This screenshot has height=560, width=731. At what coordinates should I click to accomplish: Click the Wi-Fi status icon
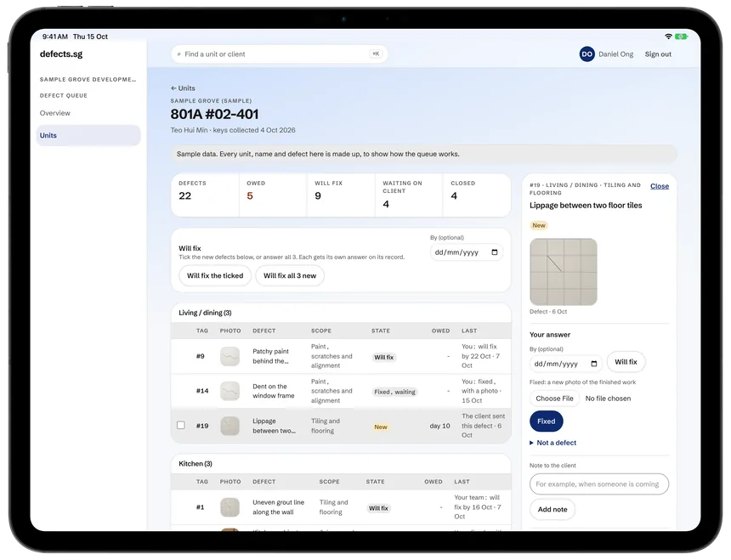point(668,37)
